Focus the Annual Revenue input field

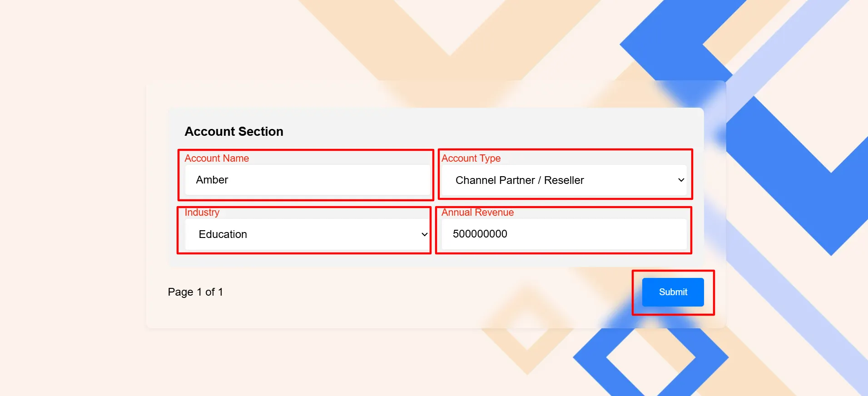563,234
